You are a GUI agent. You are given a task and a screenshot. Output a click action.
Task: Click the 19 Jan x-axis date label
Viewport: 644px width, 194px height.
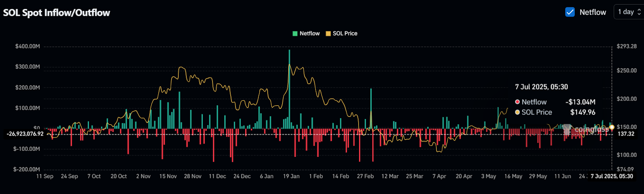coord(291,176)
